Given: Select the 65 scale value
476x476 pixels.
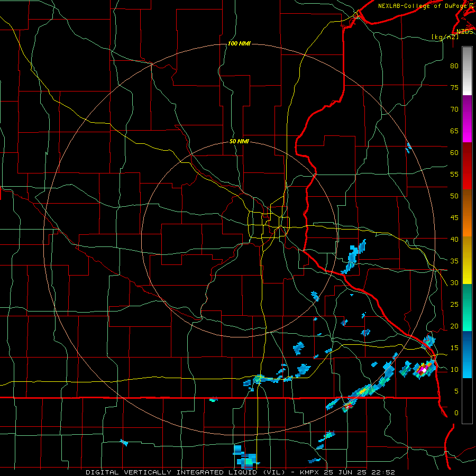Looking at the screenshot, I should pos(454,131).
